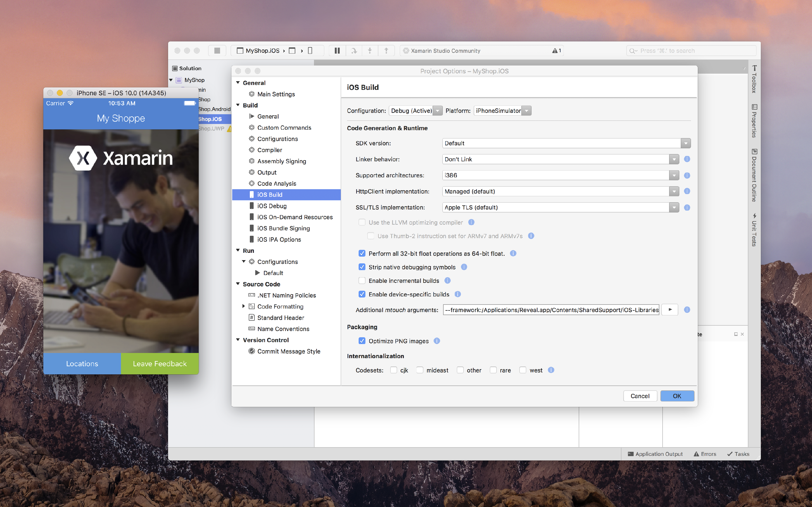The image size is (812, 507).
Task: Click info icon beside Enable incremental builds
Action: pos(447,280)
